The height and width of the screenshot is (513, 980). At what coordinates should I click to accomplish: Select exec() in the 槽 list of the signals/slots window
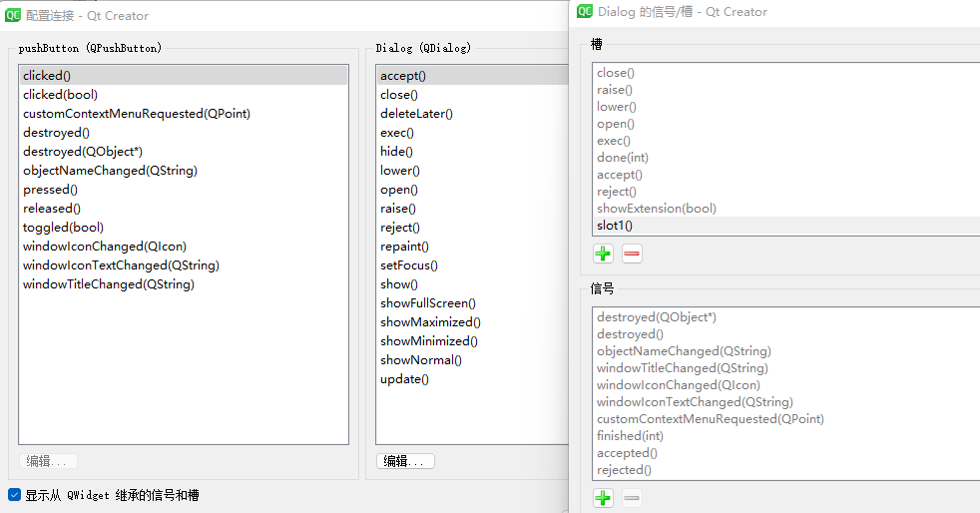tap(786, 141)
